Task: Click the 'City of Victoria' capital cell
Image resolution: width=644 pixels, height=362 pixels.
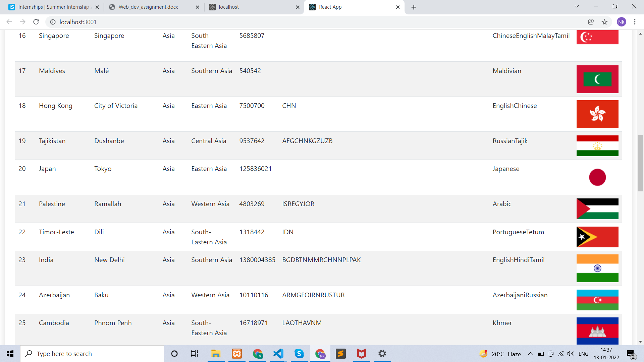Action: click(x=116, y=106)
